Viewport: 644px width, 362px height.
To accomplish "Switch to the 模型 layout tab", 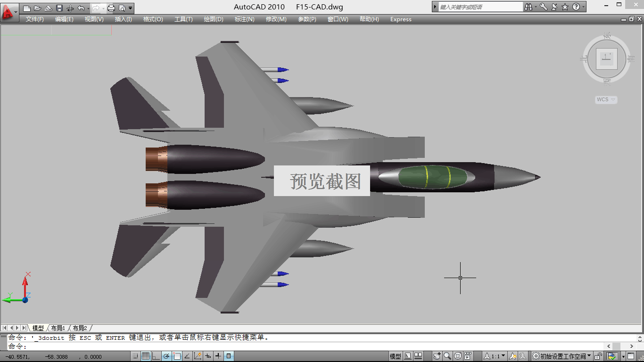I will 38,328.
